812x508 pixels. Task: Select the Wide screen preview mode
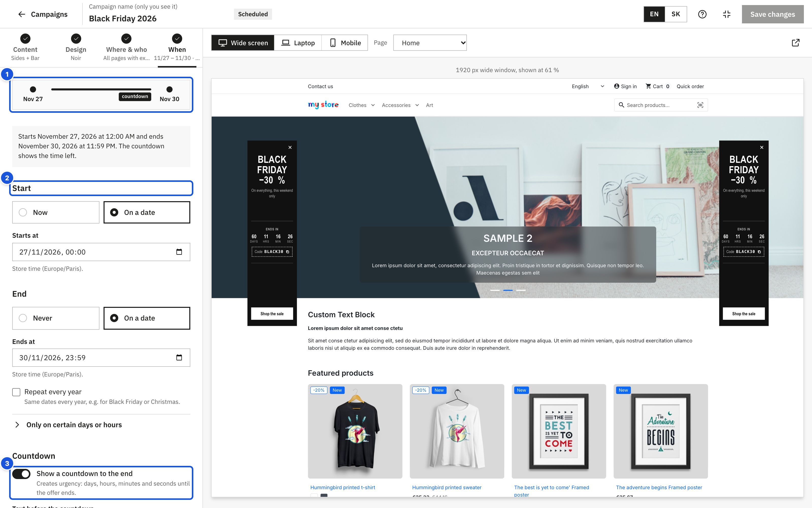(x=243, y=43)
